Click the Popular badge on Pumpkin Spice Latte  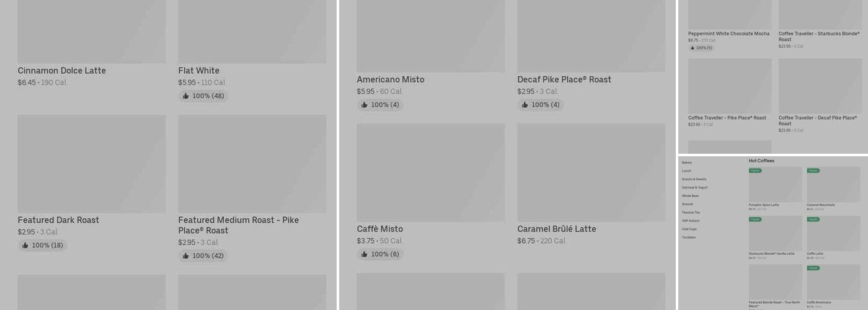coord(755,170)
